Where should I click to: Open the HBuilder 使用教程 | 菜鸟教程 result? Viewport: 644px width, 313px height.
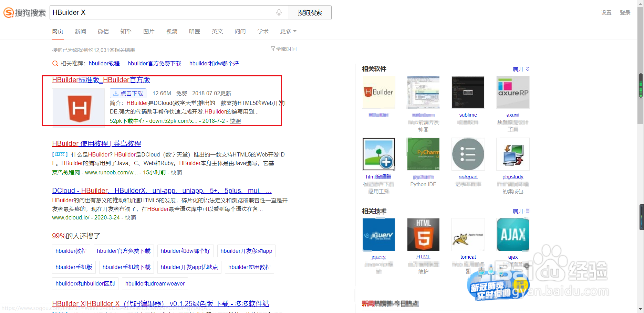click(96, 143)
